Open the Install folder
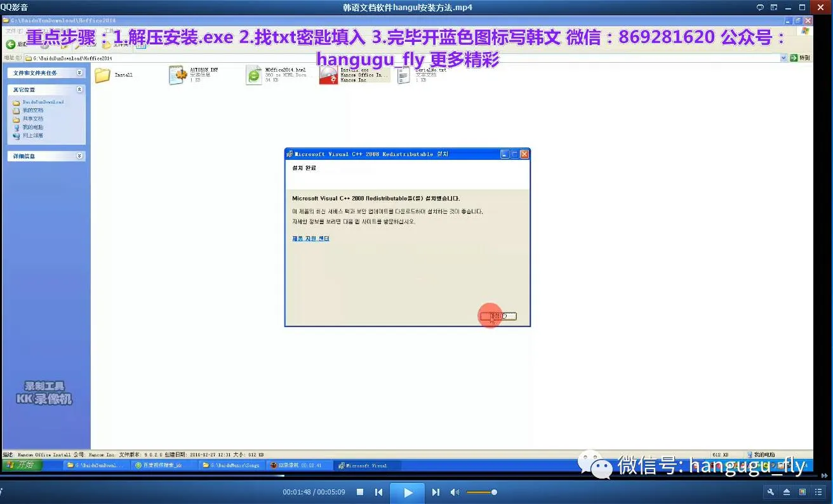Viewport: 833px width, 504px height. coord(114,75)
